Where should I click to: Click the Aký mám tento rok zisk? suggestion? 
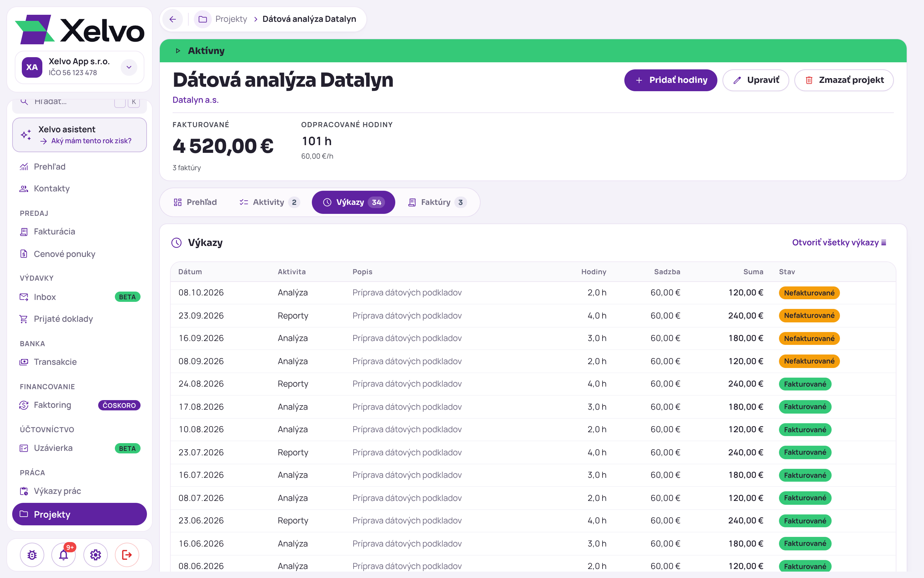(91, 141)
